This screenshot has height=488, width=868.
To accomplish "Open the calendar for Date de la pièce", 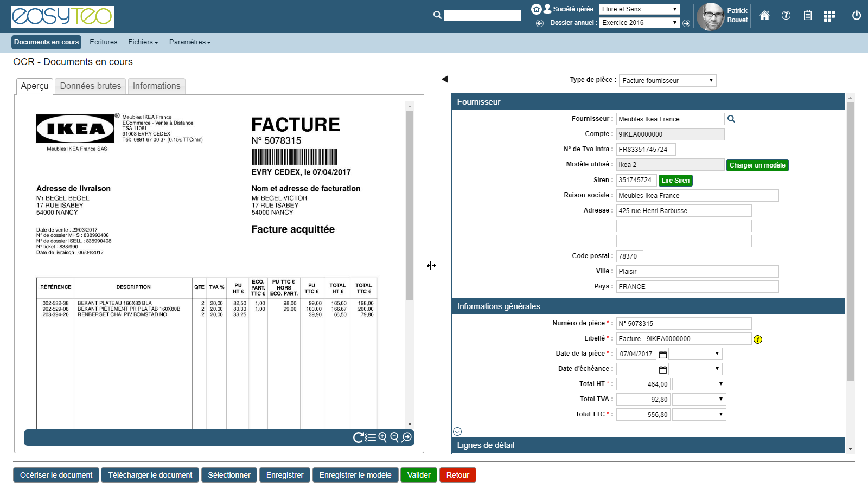I will pyautogui.click(x=662, y=354).
